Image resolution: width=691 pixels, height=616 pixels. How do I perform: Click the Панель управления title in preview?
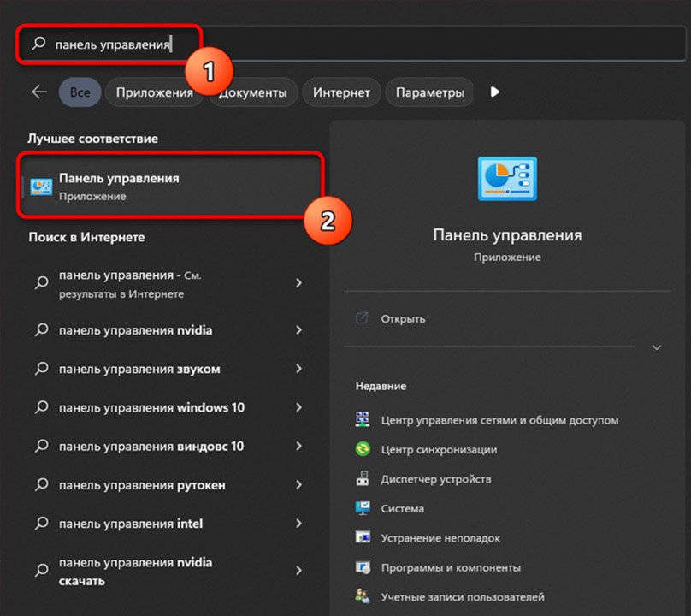coord(507,235)
